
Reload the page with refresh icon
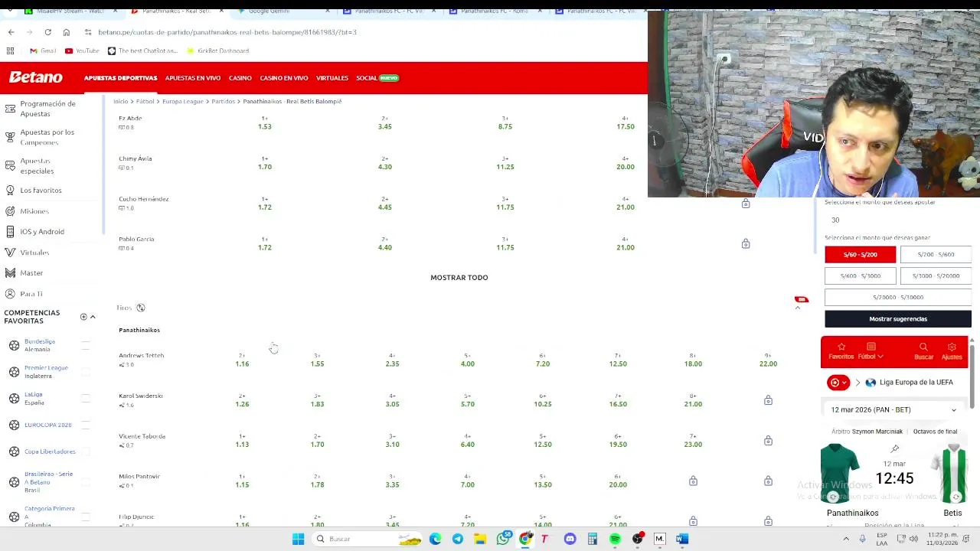point(47,32)
